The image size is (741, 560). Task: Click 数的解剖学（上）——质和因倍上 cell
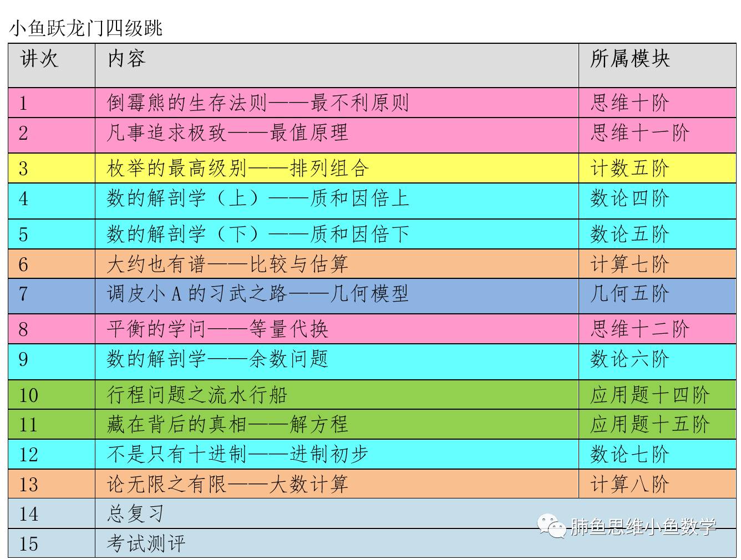click(337, 201)
